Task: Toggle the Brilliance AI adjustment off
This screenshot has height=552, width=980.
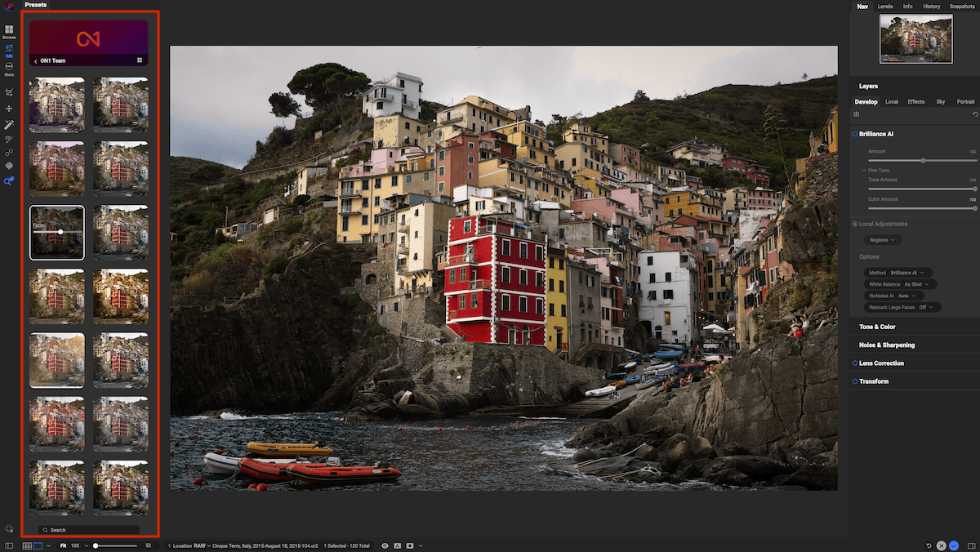Action: tap(854, 134)
